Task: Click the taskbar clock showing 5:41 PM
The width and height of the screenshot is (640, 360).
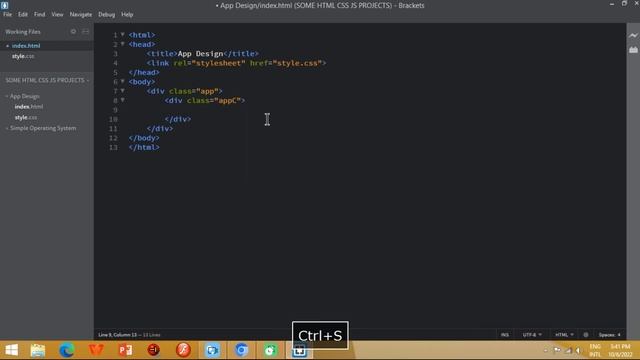Action: click(620, 350)
